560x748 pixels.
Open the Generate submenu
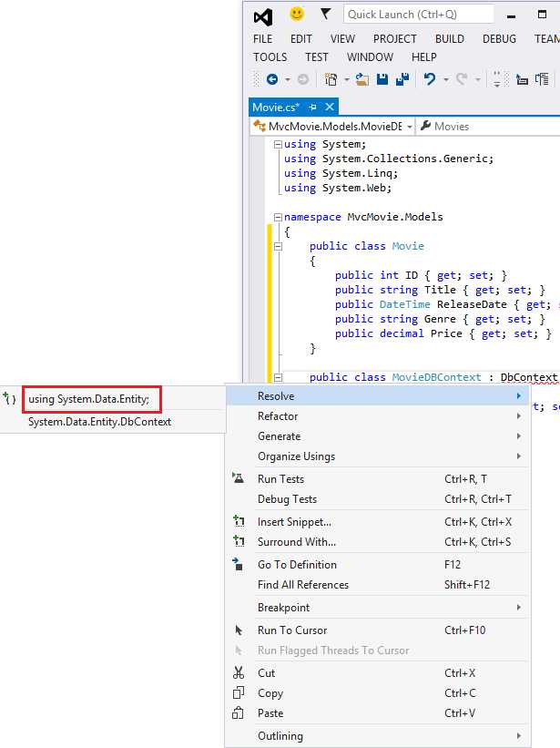click(x=378, y=436)
